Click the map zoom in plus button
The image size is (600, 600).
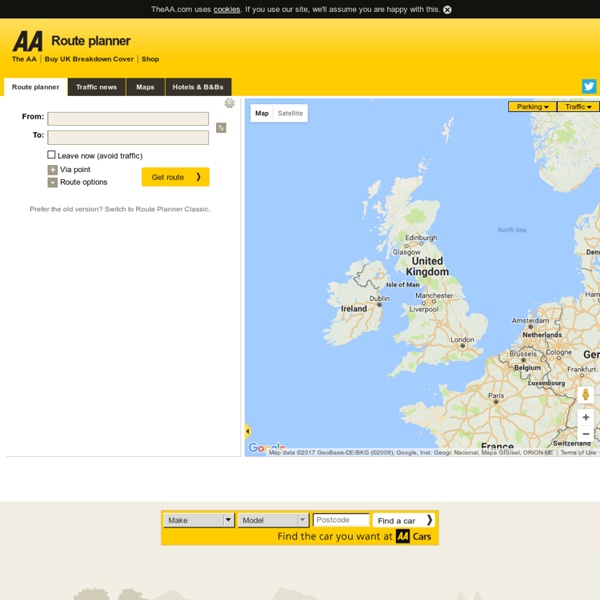586,417
